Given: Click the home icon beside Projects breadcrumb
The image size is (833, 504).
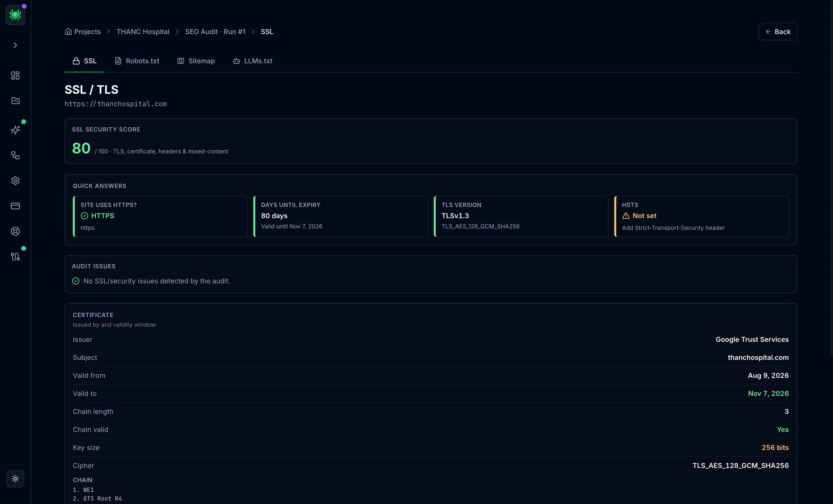Looking at the screenshot, I should click(68, 31).
